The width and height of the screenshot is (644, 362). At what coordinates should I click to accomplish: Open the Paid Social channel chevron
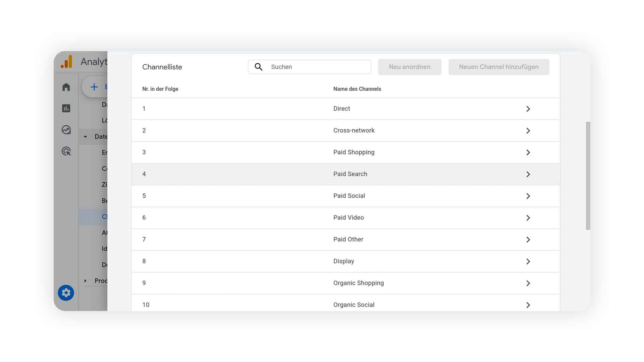click(528, 196)
